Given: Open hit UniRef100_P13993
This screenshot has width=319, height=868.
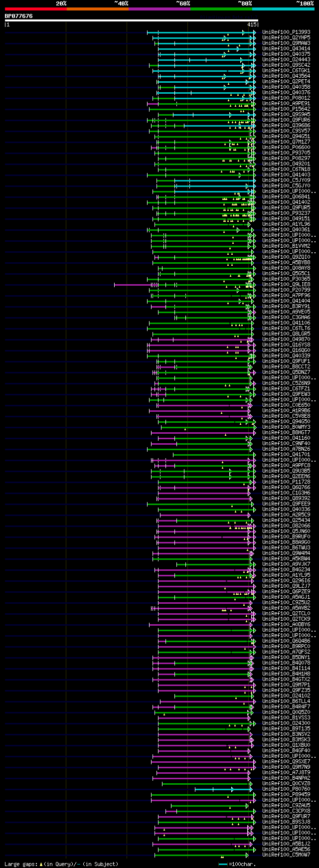Looking at the screenshot, I should pos(286,32).
